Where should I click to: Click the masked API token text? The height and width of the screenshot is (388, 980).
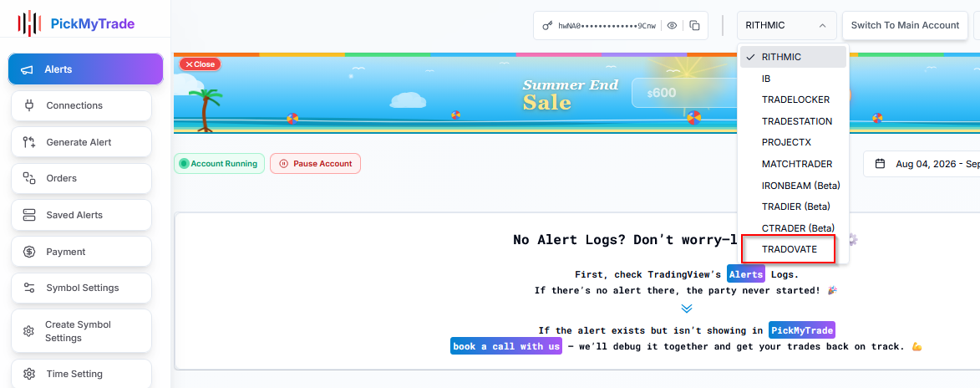tap(607, 26)
